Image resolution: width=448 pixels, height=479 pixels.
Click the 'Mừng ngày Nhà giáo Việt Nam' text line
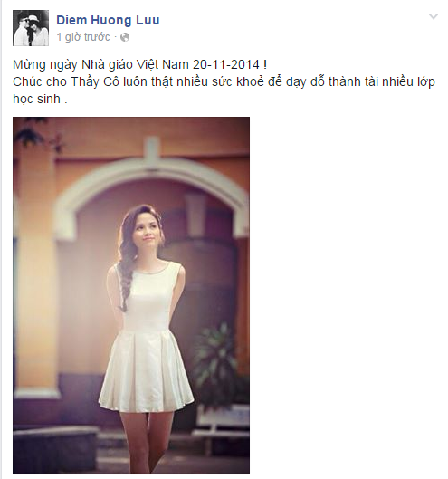tap(139, 65)
